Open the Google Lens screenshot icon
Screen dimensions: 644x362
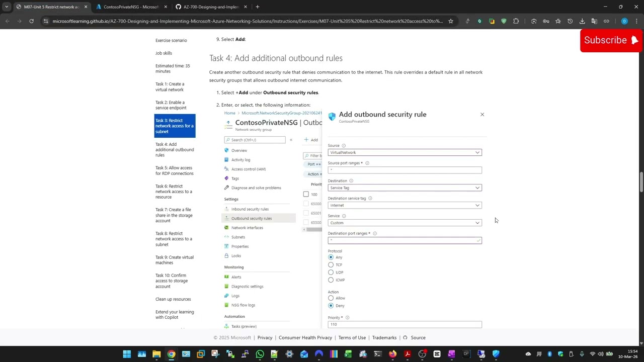[534, 21]
